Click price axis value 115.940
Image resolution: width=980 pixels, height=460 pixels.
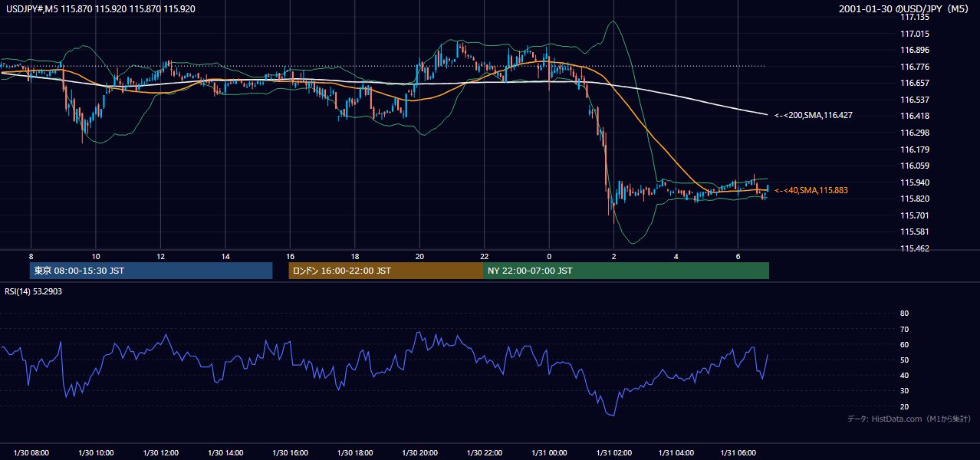(914, 182)
